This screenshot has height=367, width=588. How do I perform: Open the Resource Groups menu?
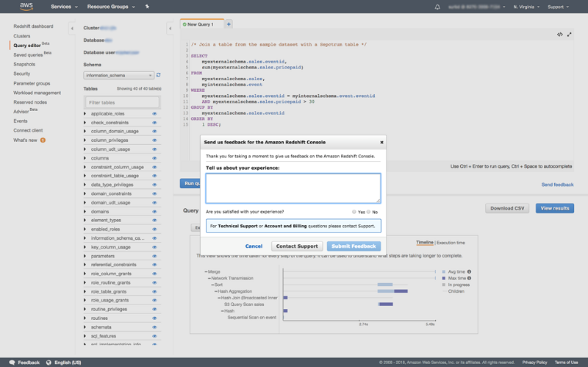click(x=111, y=7)
